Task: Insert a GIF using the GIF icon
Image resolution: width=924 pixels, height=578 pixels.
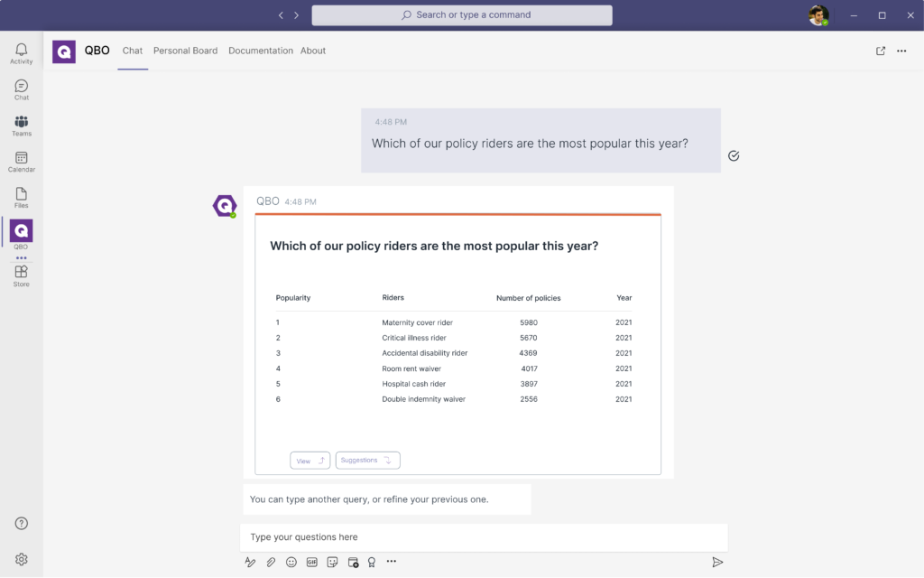Action: (312, 562)
